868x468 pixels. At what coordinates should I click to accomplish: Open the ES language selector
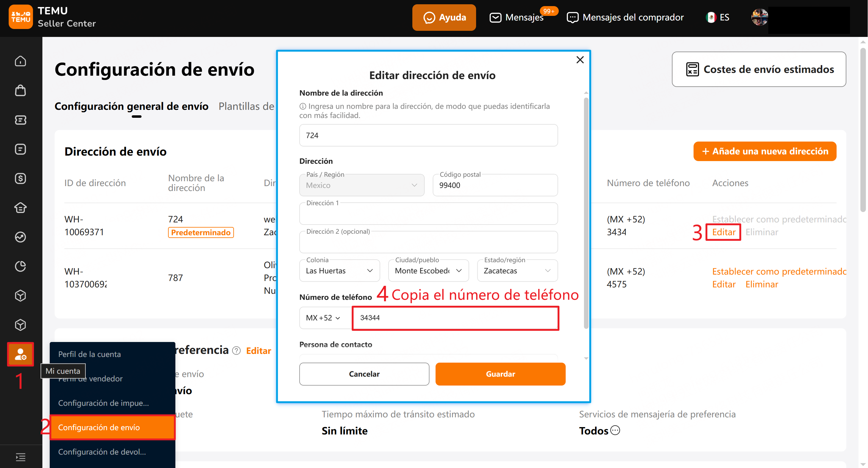(x=717, y=17)
